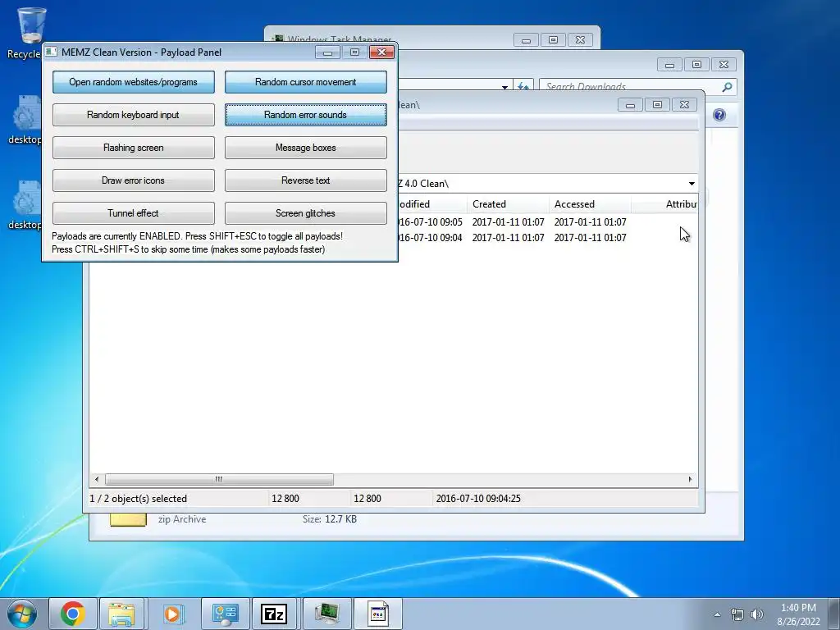This screenshot has width=840, height=630.
Task: Open Explorer address bar dropdown arrow
Action: point(504,87)
